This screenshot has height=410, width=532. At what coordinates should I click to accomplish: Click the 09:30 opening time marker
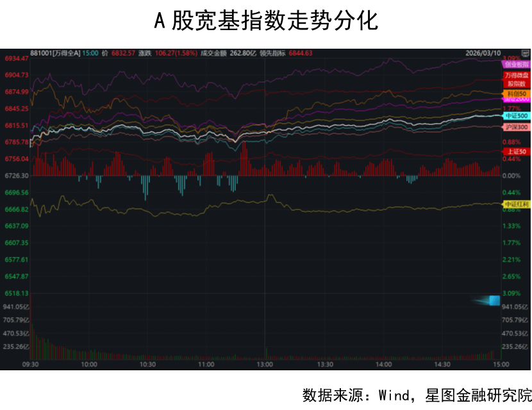pyautogui.click(x=31, y=365)
